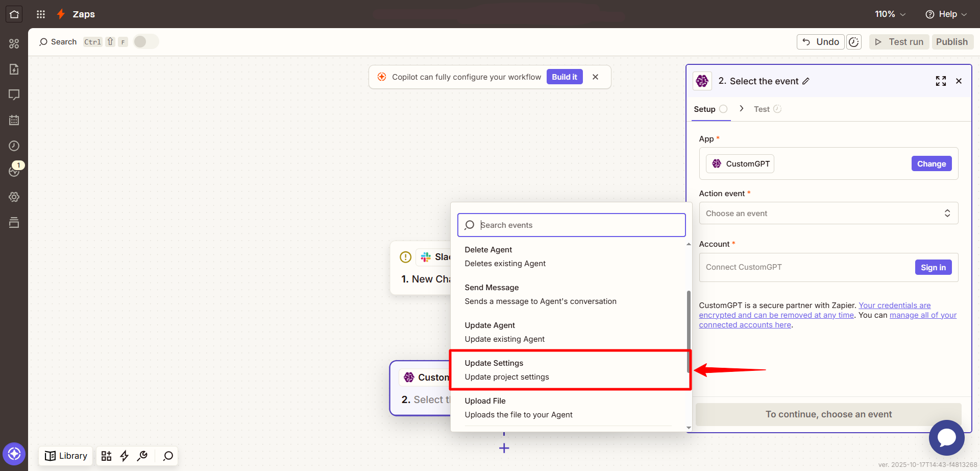Open the Copilot circle icon in sidebar
Image resolution: width=980 pixels, height=471 pixels.
click(x=14, y=454)
